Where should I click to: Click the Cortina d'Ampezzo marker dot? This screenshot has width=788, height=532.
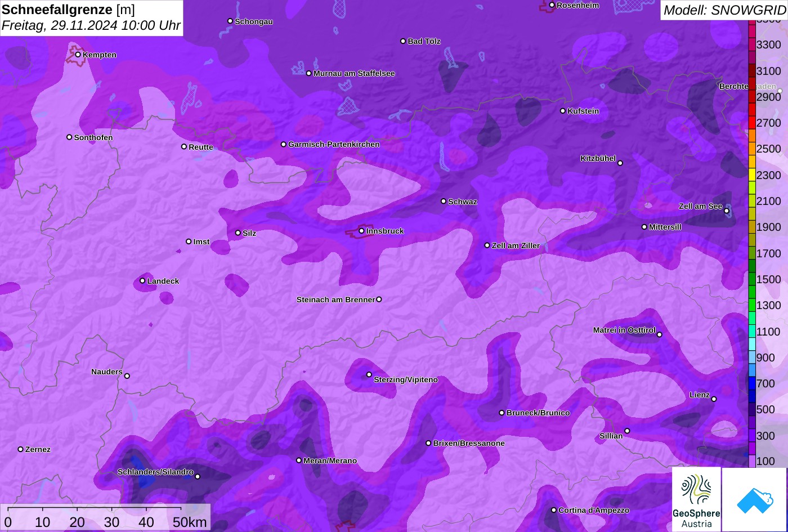click(x=554, y=510)
